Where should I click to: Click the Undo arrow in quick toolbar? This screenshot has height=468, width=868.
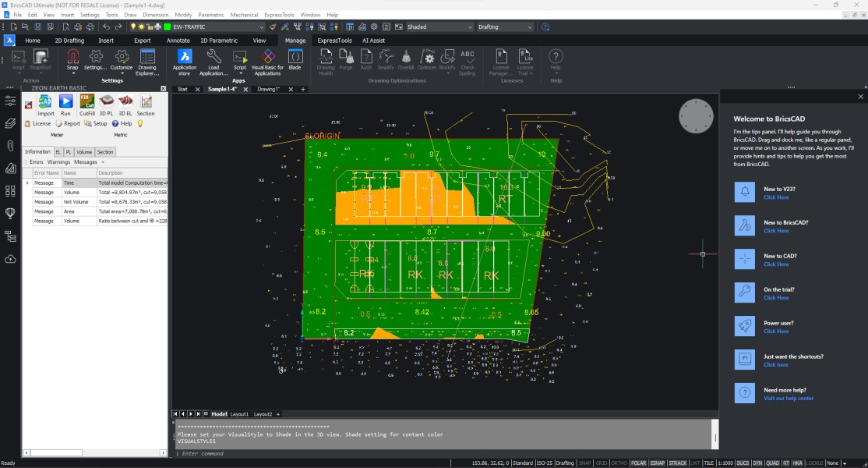(x=106, y=27)
